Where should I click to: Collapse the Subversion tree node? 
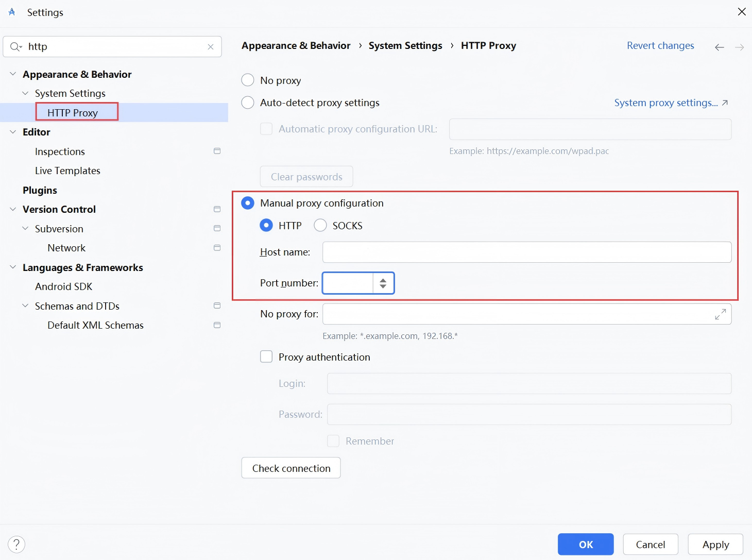tap(25, 228)
